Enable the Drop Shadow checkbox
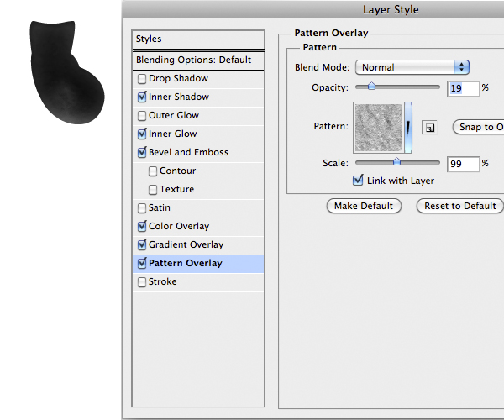 [141, 79]
